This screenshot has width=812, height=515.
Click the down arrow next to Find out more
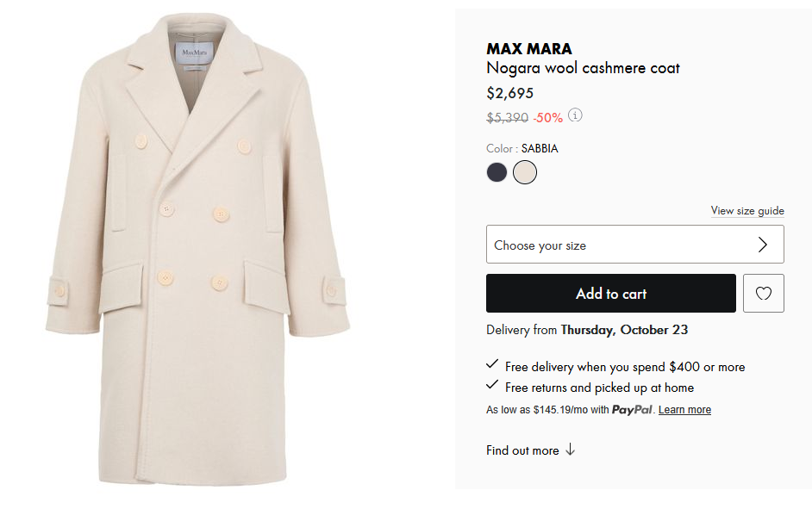pyautogui.click(x=570, y=450)
